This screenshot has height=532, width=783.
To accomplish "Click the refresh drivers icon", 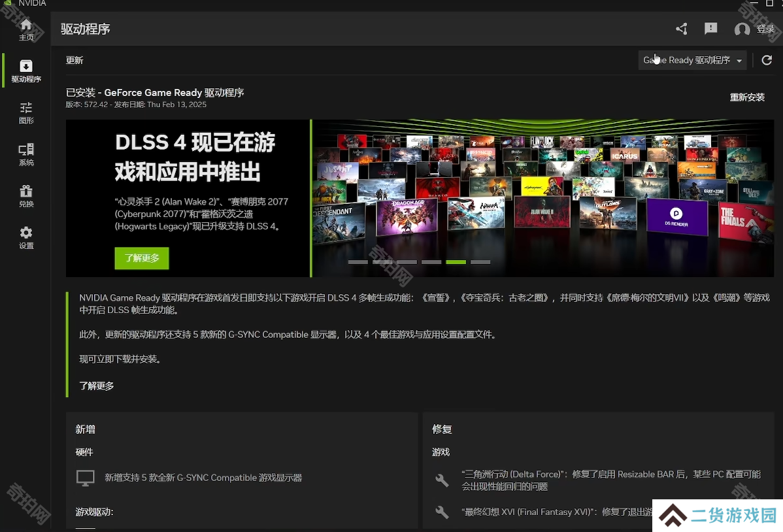I will click(x=767, y=60).
